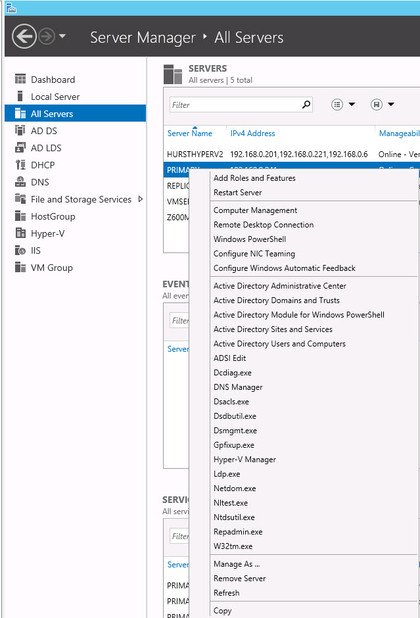Open DNS Manager from context menu
Screen dimensions: 420x618
[x=238, y=387]
